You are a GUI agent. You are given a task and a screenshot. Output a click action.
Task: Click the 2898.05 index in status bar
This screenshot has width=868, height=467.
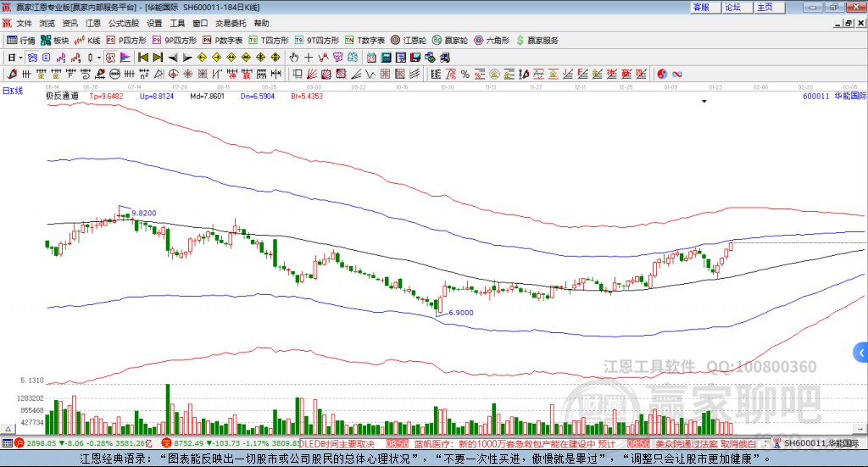pos(41,443)
